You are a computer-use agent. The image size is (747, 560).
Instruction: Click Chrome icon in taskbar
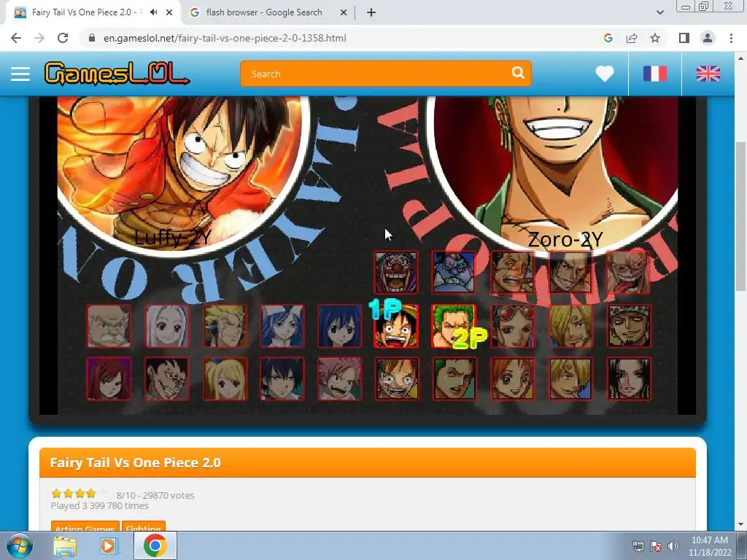tap(155, 545)
